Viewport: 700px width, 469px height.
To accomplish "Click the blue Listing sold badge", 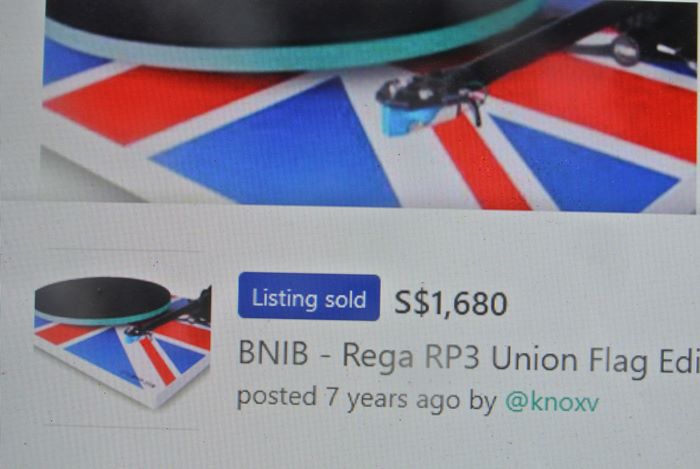I will pos(309,297).
